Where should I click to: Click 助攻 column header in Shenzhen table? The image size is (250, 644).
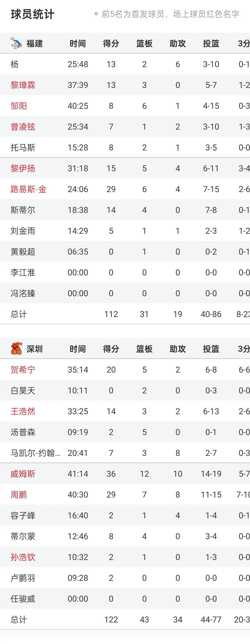[x=178, y=349]
